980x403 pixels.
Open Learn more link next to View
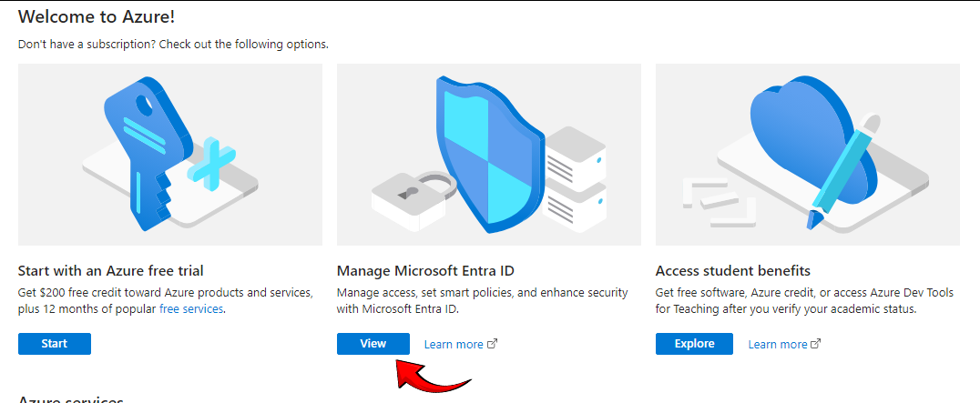click(454, 345)
